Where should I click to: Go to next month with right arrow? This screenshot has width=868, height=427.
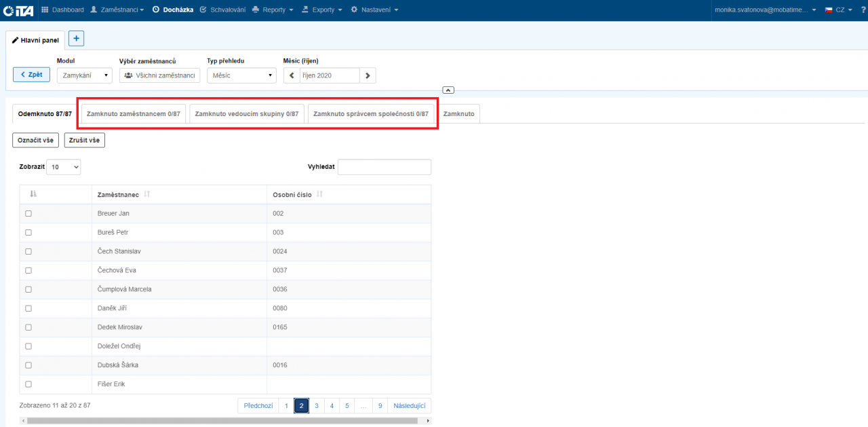click(x=368, y=75)
